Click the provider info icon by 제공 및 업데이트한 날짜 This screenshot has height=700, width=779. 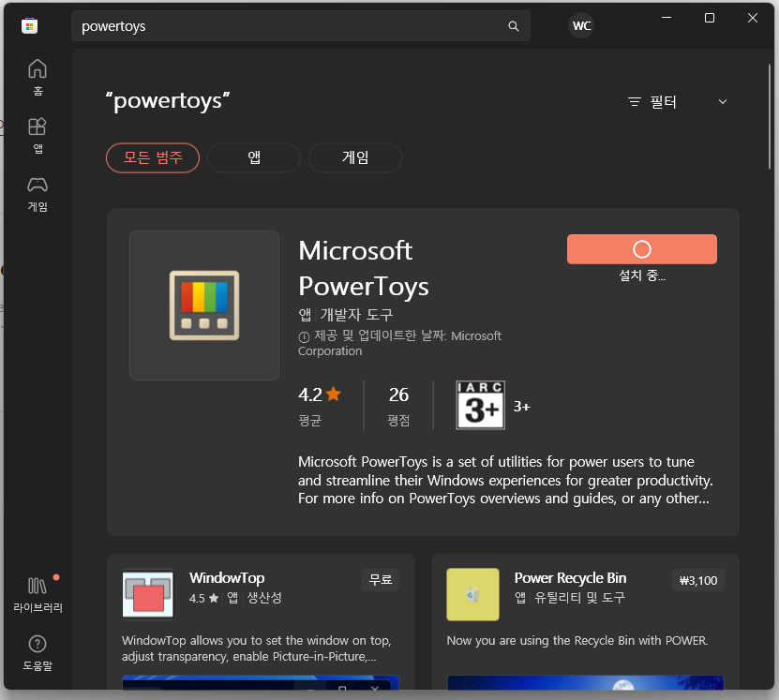coord(304,337)
